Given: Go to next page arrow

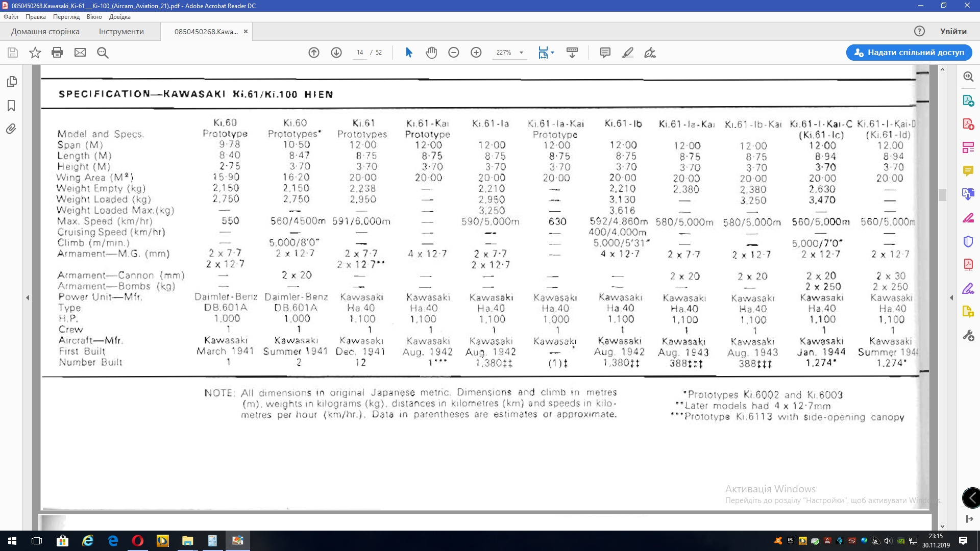Looking at the screenshot, I should [336, 53].
